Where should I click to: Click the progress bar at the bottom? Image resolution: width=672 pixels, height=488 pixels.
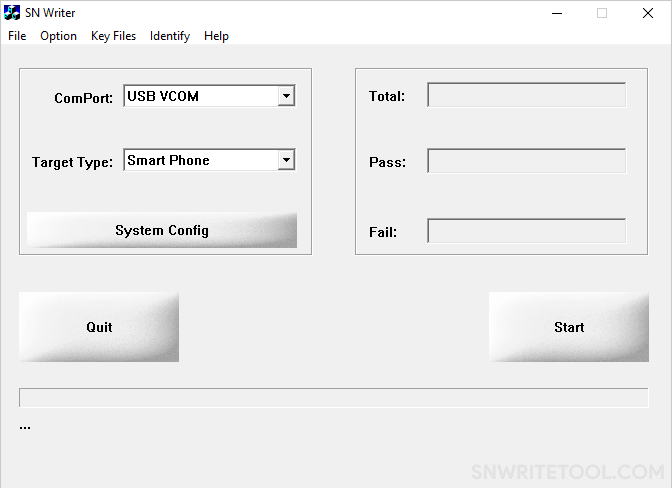coord(333,398)
